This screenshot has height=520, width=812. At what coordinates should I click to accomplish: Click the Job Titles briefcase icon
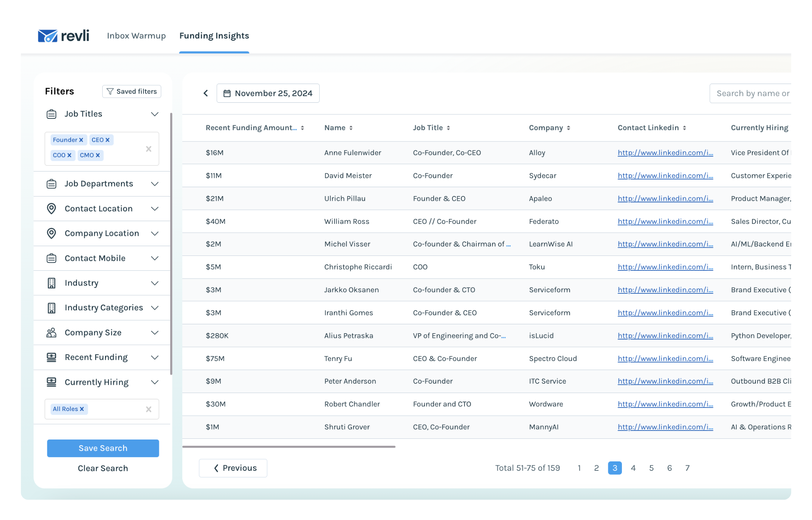[52, 114]
